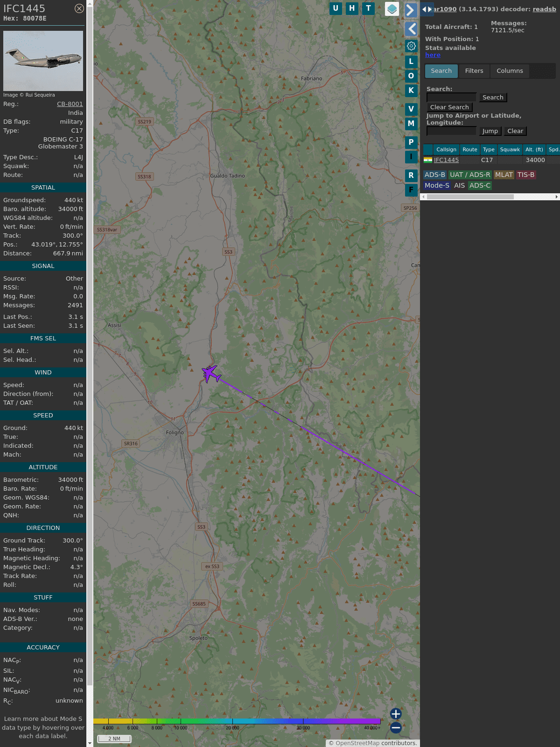Sort table by Squawk column header
This screenshot has height=747, width=560.
510,149
